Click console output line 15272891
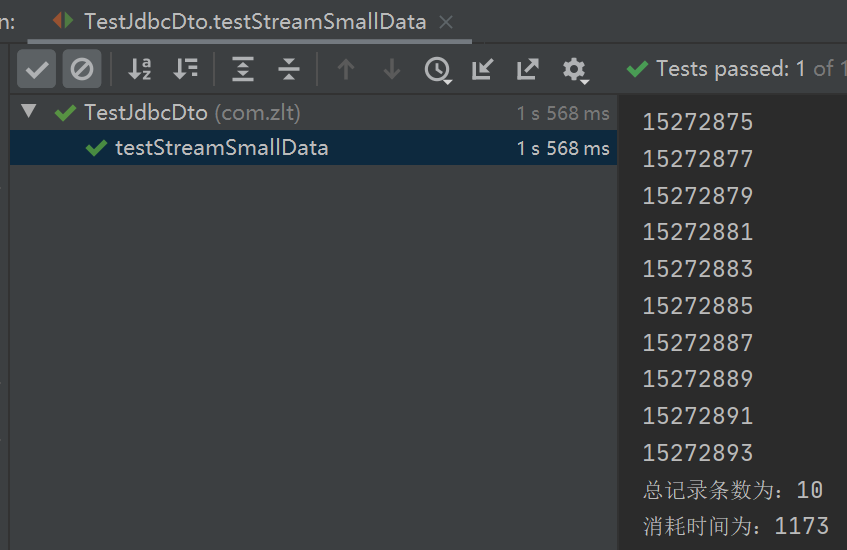This screenshot has height=550, width=847. [x=697, y=415]
